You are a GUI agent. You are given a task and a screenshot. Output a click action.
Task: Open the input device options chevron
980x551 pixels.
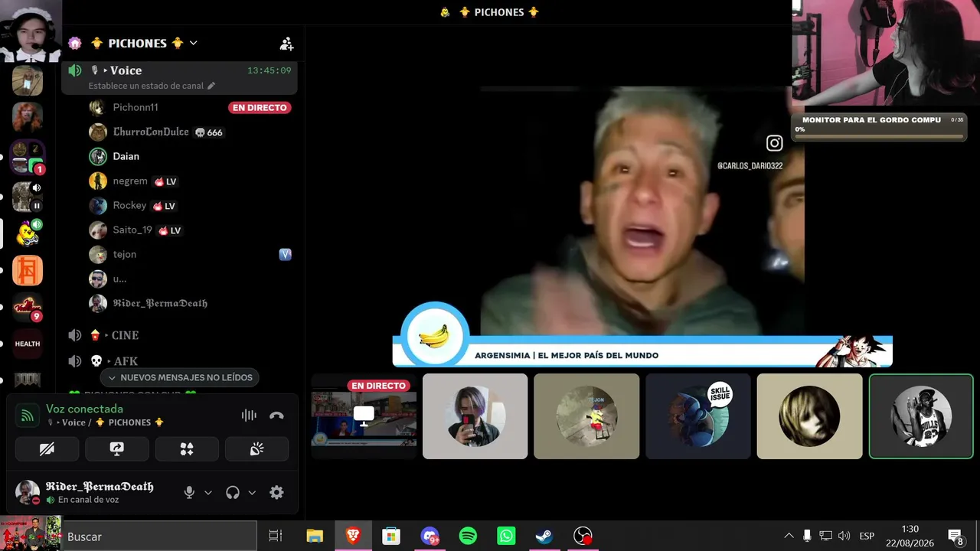coord(207,493)
